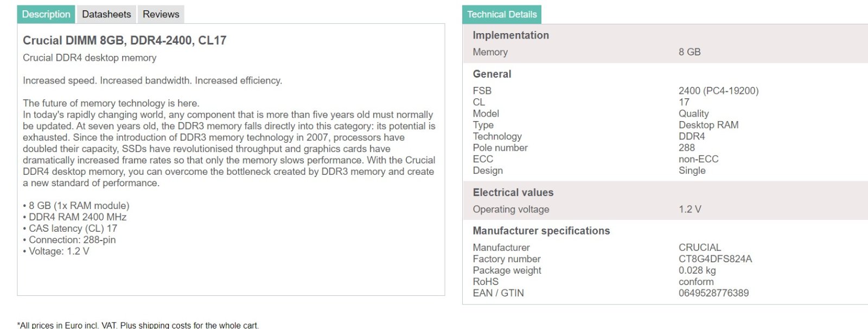Open the Datasheets tab
868x329 pixels.
click(106, 15)
